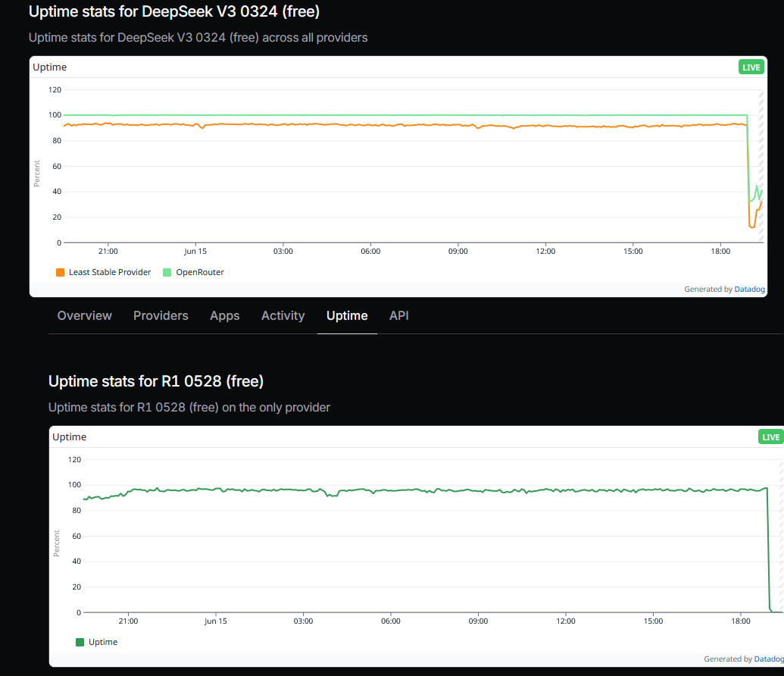Switch to the Providers tab

(161, 316)
